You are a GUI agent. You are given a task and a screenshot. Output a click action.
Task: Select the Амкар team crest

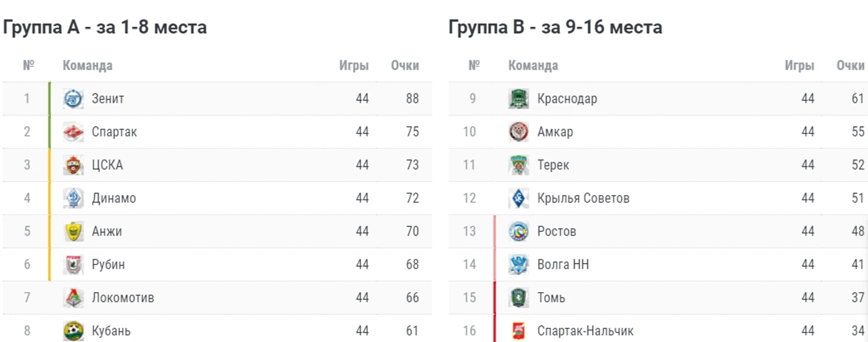(x=518, y=132)
